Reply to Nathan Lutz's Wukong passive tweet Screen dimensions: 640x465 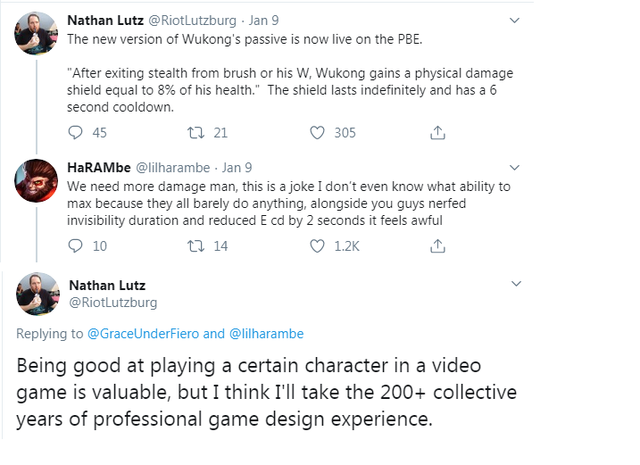(78, 131)
